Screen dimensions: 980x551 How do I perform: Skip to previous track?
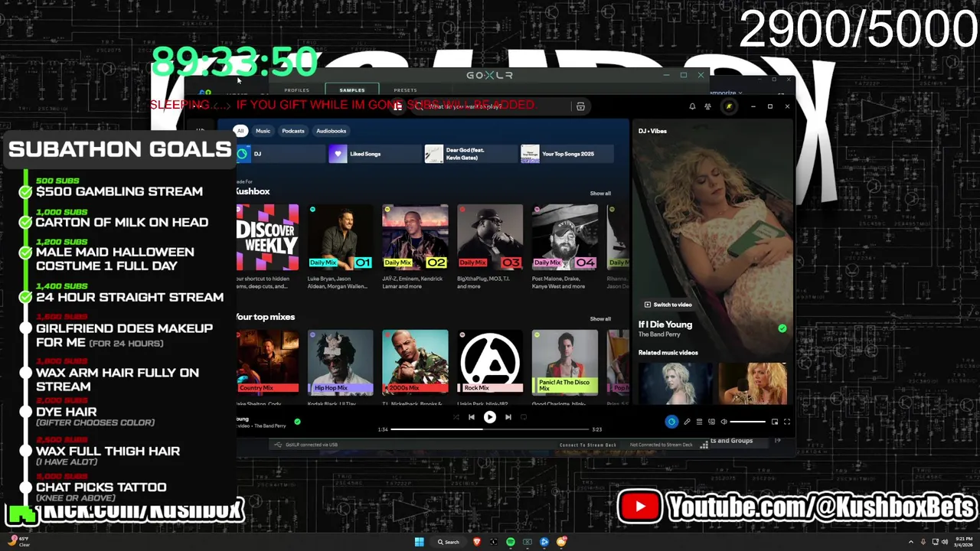(471, 417)
